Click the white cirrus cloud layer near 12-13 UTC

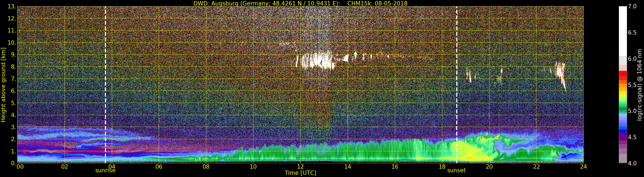tap(318, 61)
